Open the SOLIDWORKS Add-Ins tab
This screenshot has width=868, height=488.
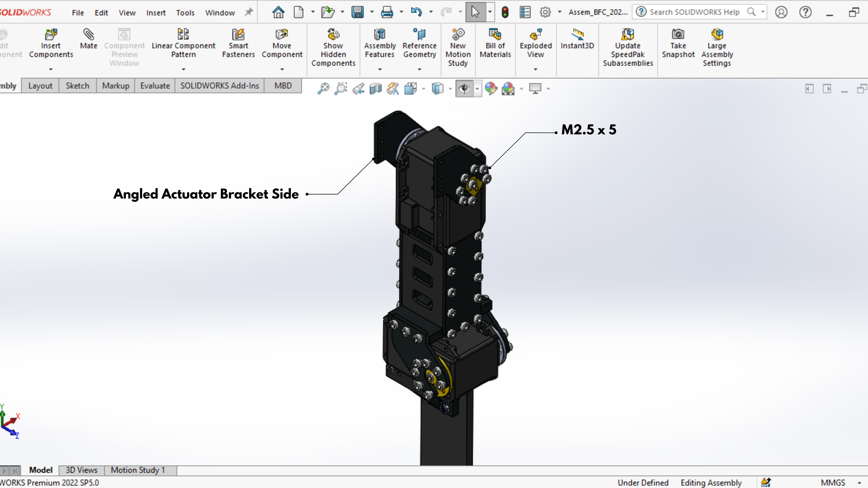point(220,86)
